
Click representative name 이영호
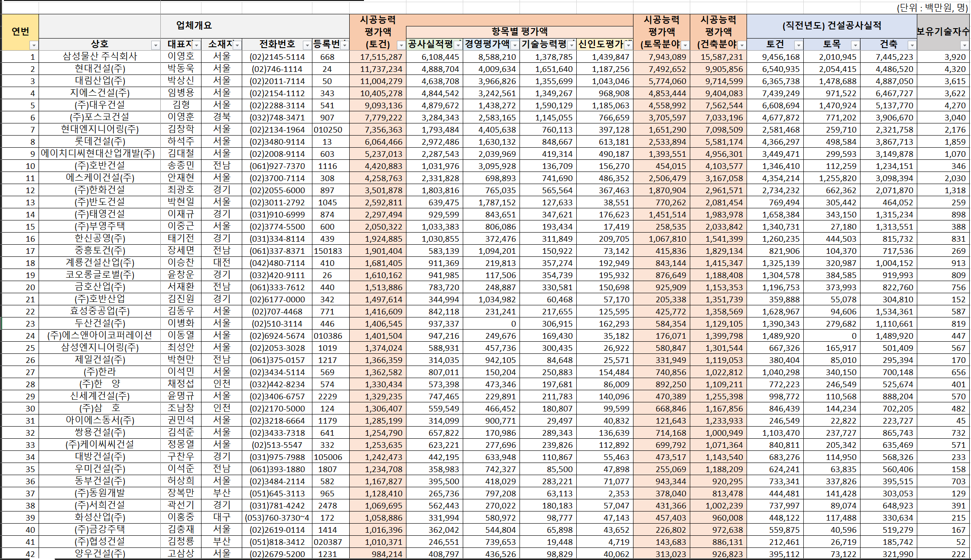(x=181, y=56)
